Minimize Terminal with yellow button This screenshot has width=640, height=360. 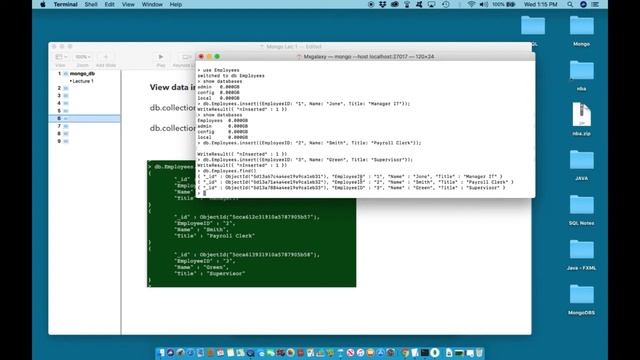pyautogui.click(x=209, y=56)
